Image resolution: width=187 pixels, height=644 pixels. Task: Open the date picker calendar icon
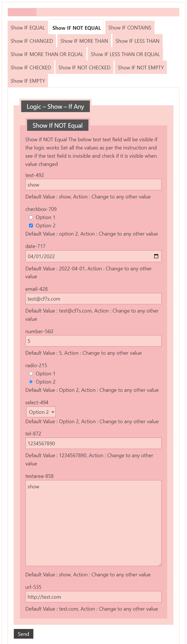156,256
